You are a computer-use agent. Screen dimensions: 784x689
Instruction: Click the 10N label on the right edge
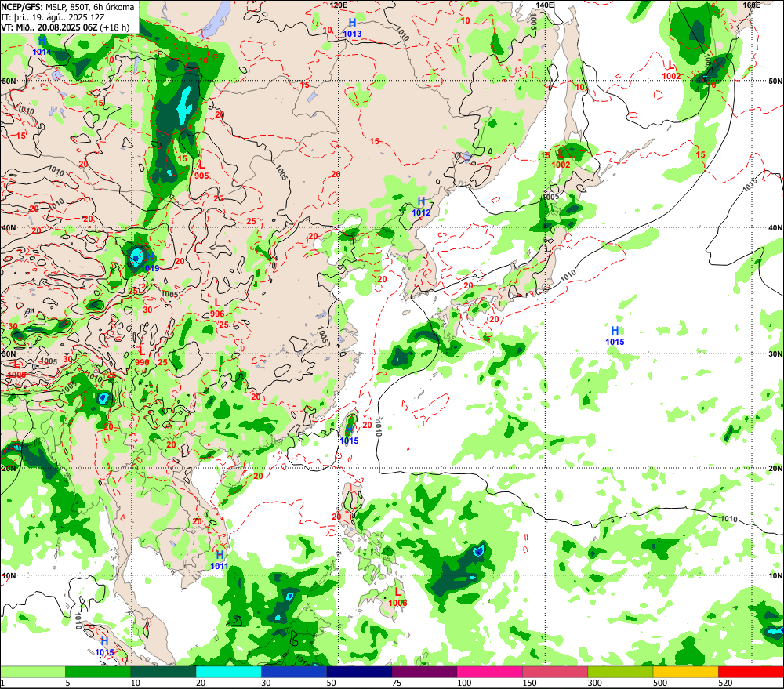[775, 576]
